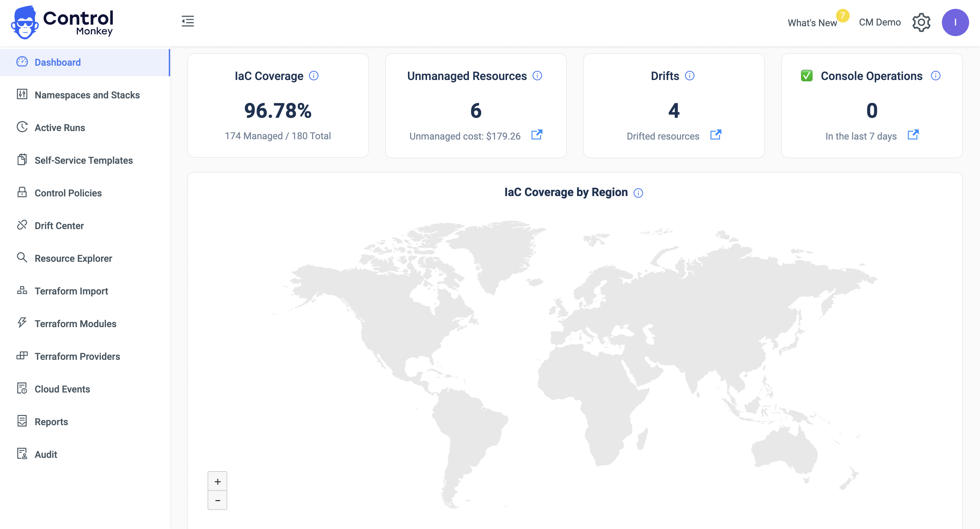The height and width of the screenshot is (529, 980).
Task: Open the Dashboard menu item
Action: coord(85,62)
